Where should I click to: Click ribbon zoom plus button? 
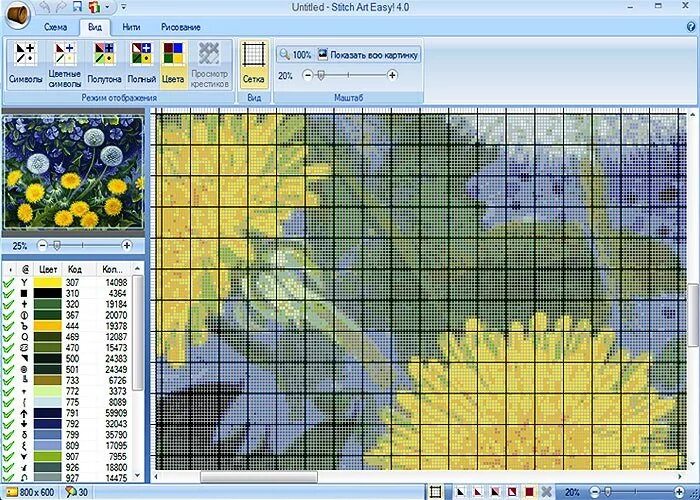point(392,75)
